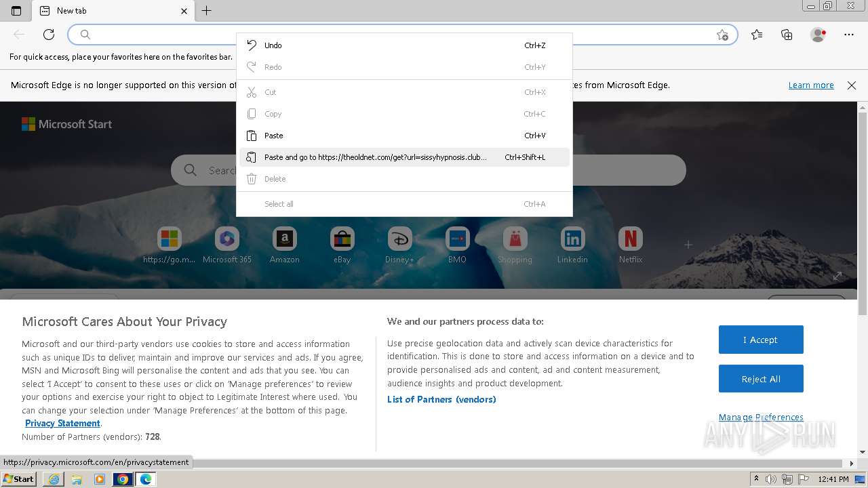Refresh the page
Screen dimensions: 868x488
pyautogui.click(x=49, y=35)
